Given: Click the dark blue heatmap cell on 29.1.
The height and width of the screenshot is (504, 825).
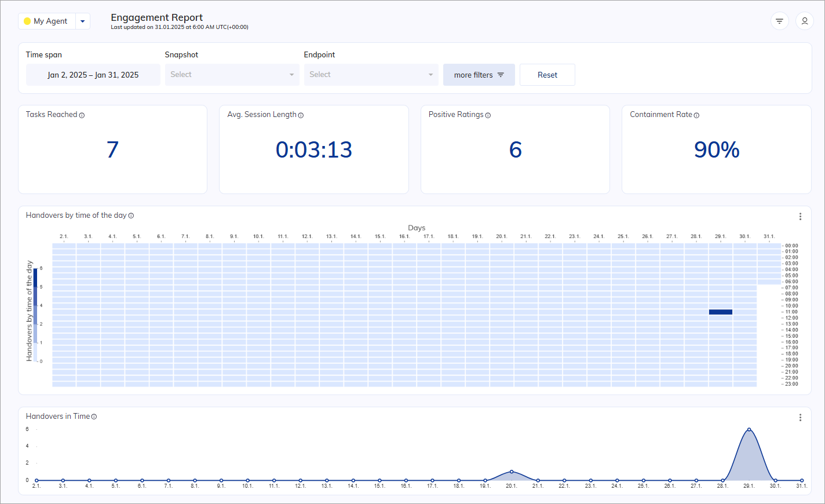Looking at the screenshot, I should click(x=720, y=312).
